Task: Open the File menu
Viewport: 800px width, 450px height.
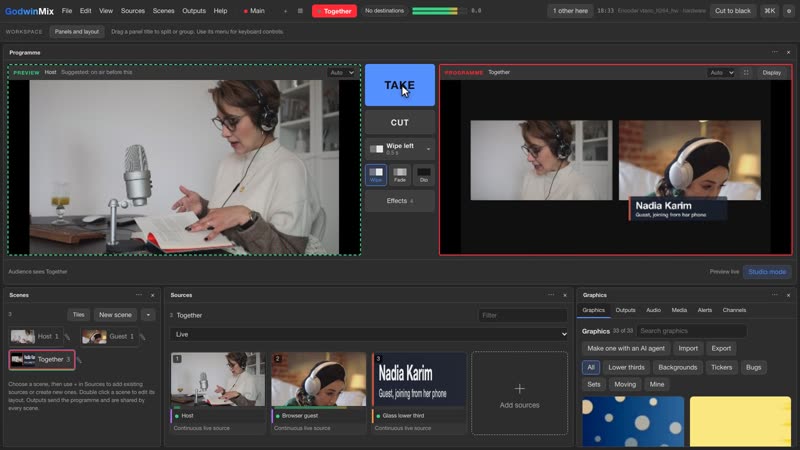Action: tap(67, 11)
